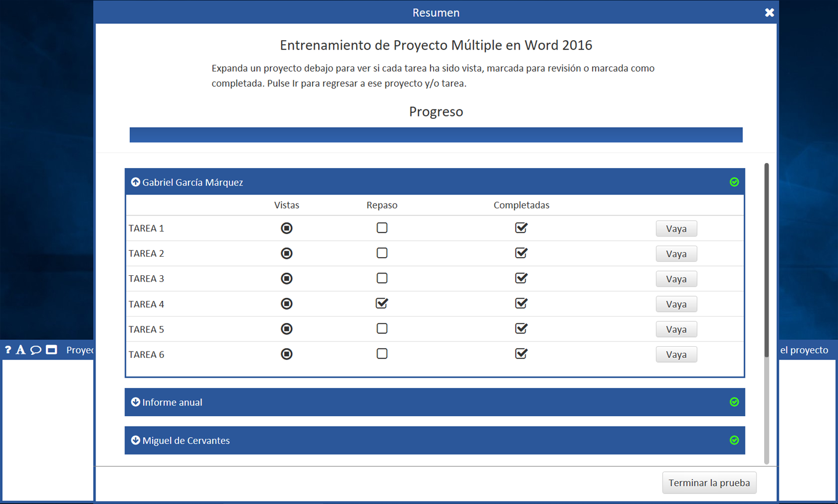Click the Vistas column header
This screenshot has height=504, width=838.
coord(286,205)
